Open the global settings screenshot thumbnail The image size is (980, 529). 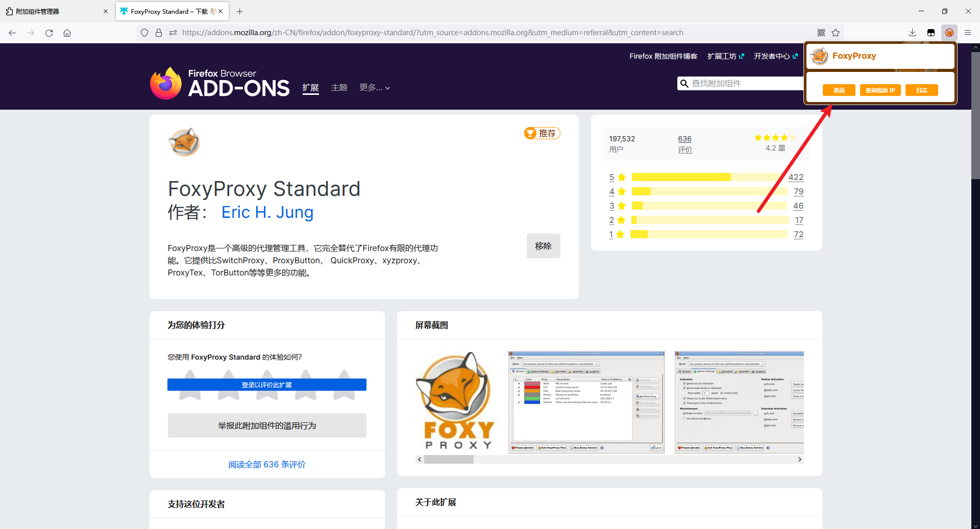(739, 402)
